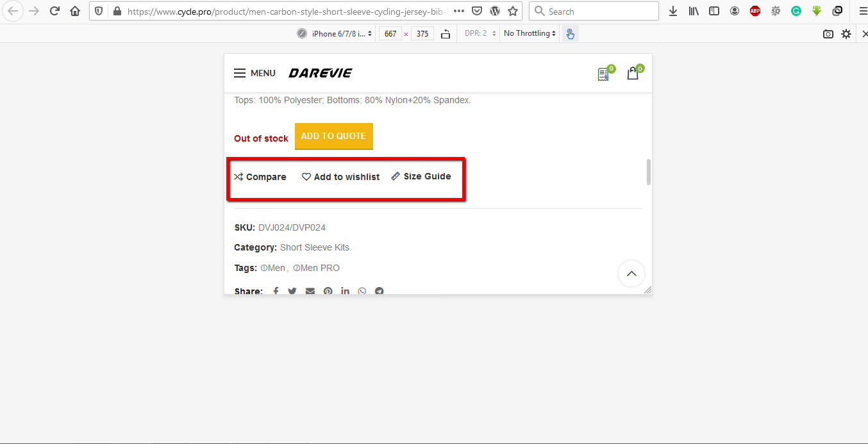Click the viewport width field 667
The height and width of the screenshot is (444, 868).
pos(390,33)
